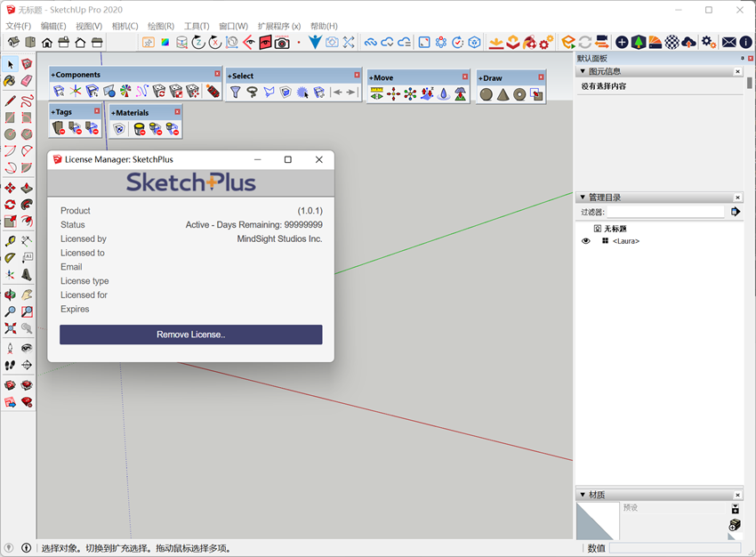Activate the Move tool with red arrows
The height and width of the screenshot is (557, 756).
10,188
